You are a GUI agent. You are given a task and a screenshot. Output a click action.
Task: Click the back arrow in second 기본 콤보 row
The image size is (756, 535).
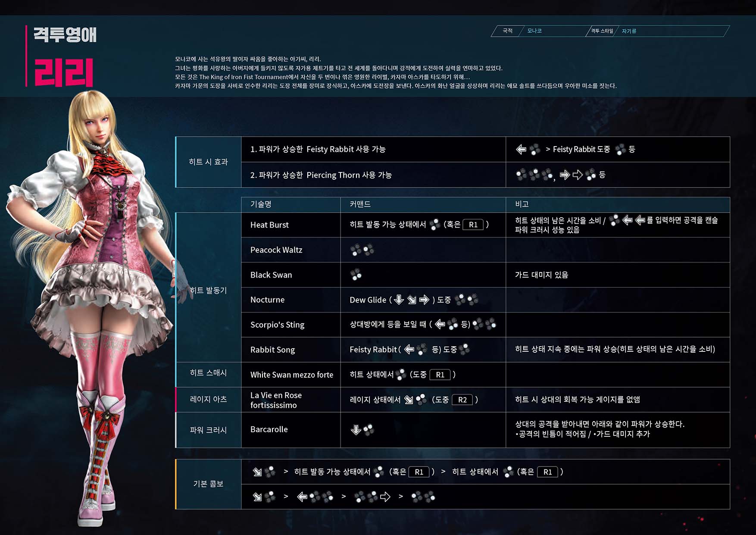303,497
